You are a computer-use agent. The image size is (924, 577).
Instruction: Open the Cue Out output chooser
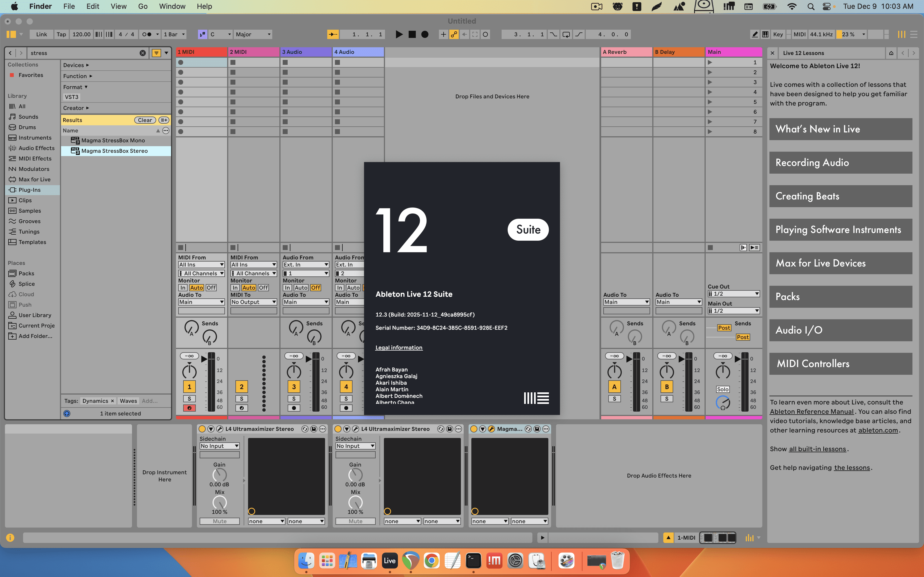[x=733, y=293]
